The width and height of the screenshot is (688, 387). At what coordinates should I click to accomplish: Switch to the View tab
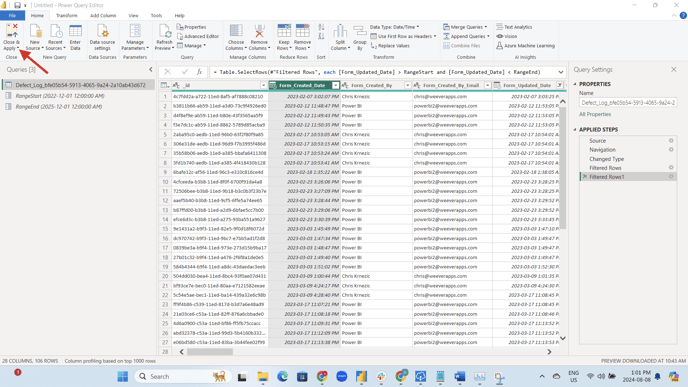pyautogui.click(x=133, y=15)
